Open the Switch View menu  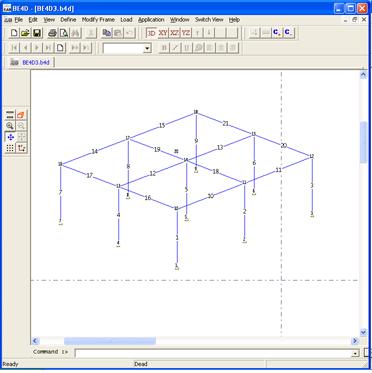tap(209, 20)
